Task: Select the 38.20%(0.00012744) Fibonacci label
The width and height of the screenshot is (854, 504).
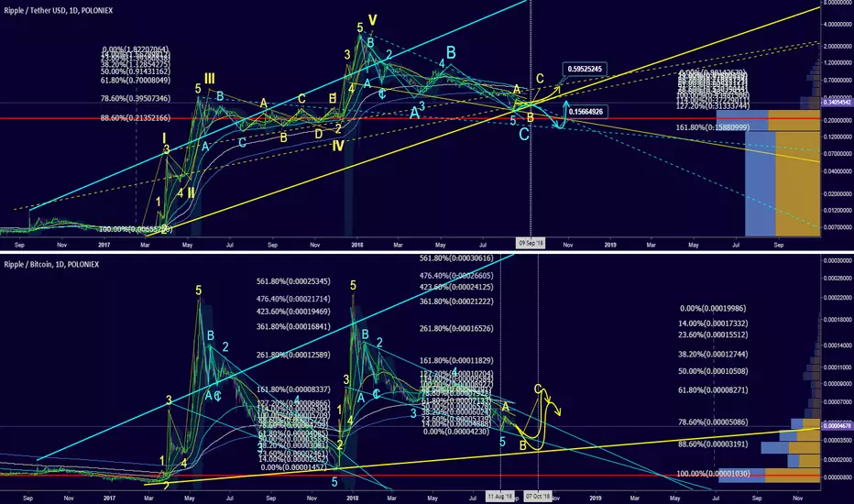Action: tap(713, 354)
